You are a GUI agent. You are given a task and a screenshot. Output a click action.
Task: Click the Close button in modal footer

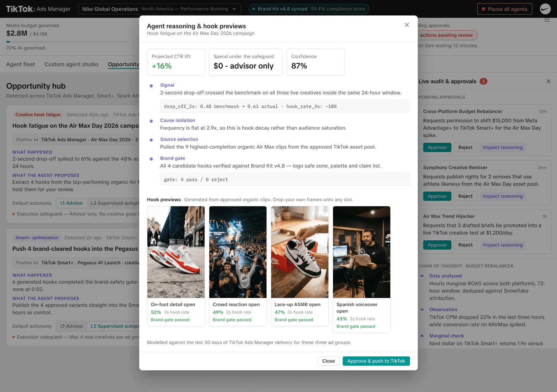click(328, 361)
